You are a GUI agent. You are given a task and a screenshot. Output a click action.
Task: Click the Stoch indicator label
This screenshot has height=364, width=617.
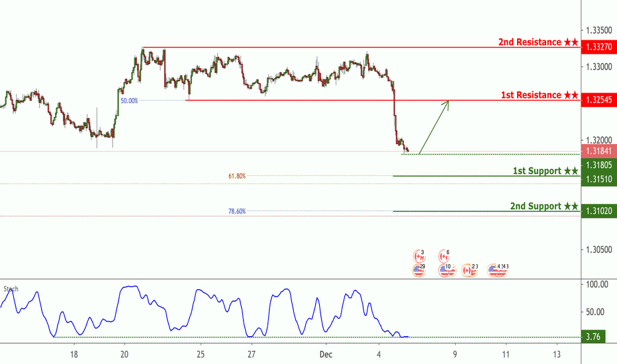pos(11,289)
